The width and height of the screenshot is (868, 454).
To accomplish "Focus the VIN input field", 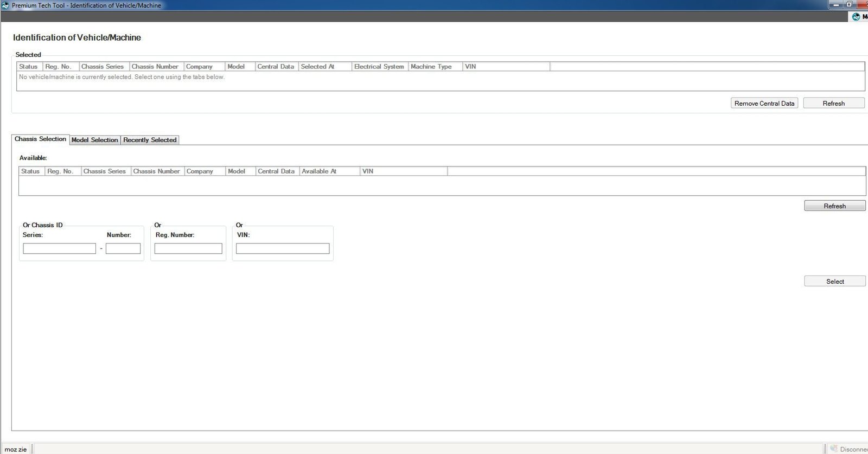I will click(283, 248).
